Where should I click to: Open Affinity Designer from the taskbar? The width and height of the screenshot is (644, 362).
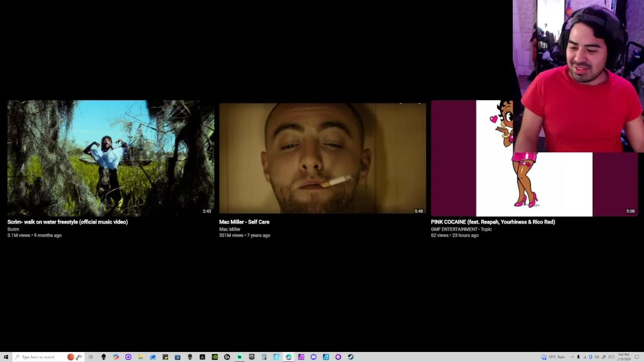coord(326,357)
